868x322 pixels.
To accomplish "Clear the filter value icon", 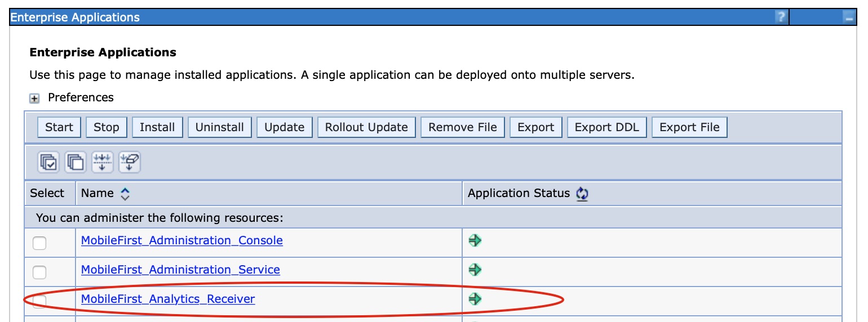I will [x=129, y=163].
